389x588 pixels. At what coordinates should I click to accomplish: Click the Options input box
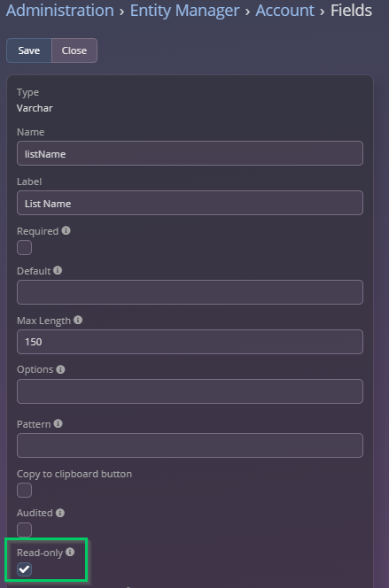[x=190, y=391]
